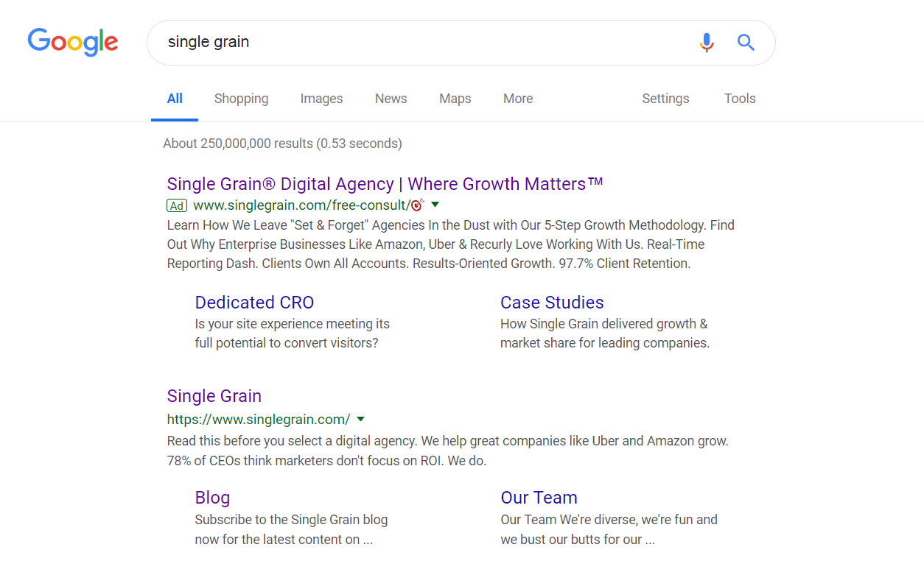Click the https://www.singlegrain.com/ green URL
The height and width of the screenshot is (561, 924).
(259, 420)
